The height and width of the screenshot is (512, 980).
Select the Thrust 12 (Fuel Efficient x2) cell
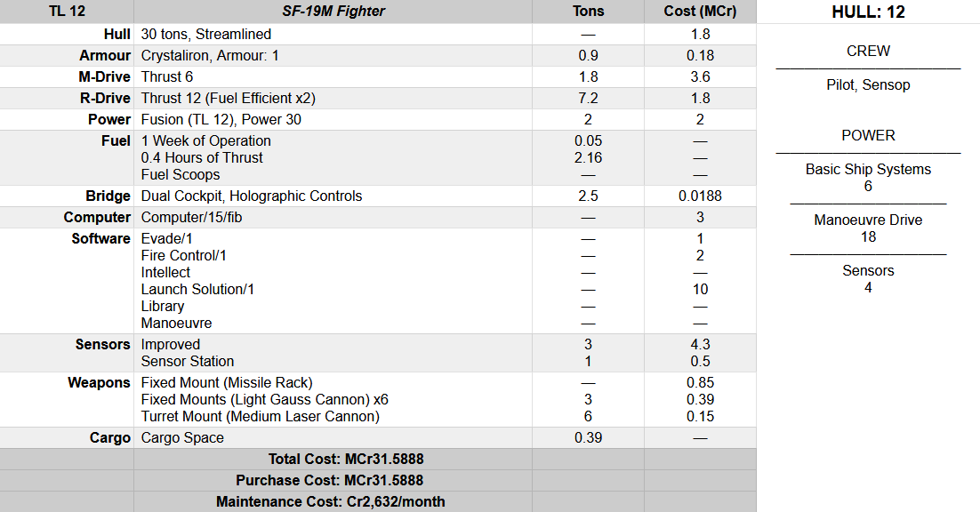229,98
